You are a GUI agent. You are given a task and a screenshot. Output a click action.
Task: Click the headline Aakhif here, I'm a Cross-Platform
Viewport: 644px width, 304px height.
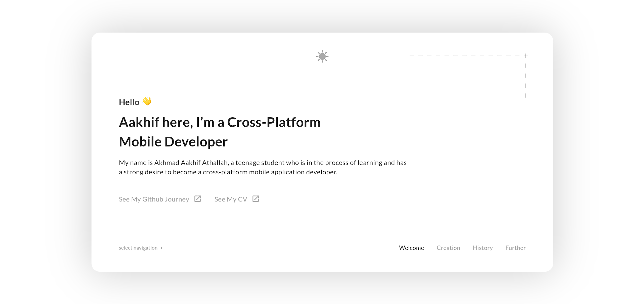point(220,122)
